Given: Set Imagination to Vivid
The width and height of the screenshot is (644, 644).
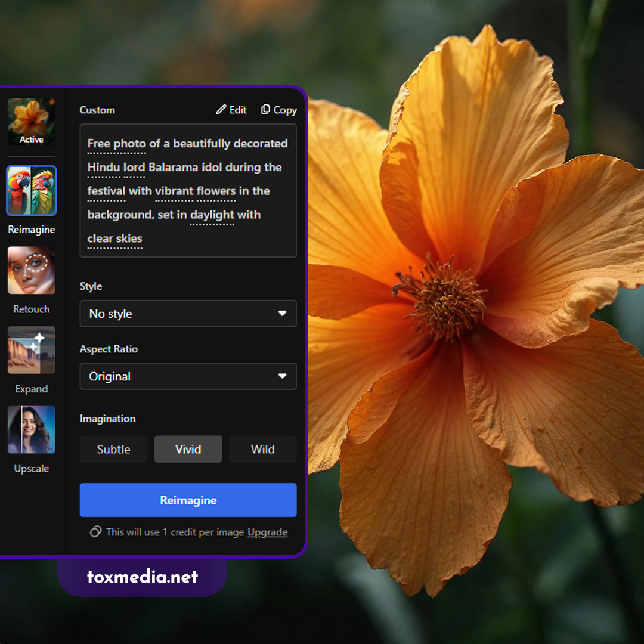Looking at the screenshot, I should pyautogui.click(x=188, y=449).
